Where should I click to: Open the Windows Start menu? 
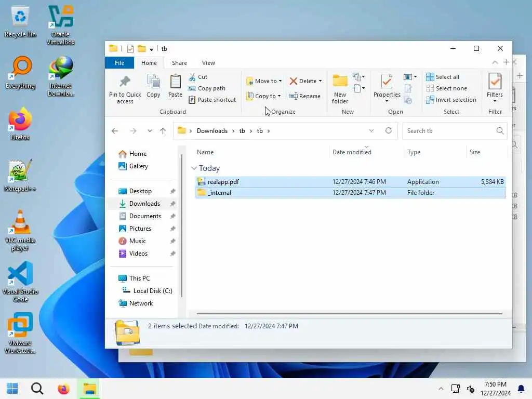point(12,389)
